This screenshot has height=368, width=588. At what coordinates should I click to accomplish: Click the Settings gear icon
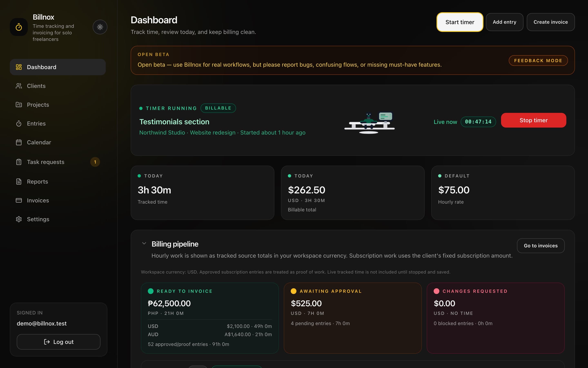coord(19,219)
